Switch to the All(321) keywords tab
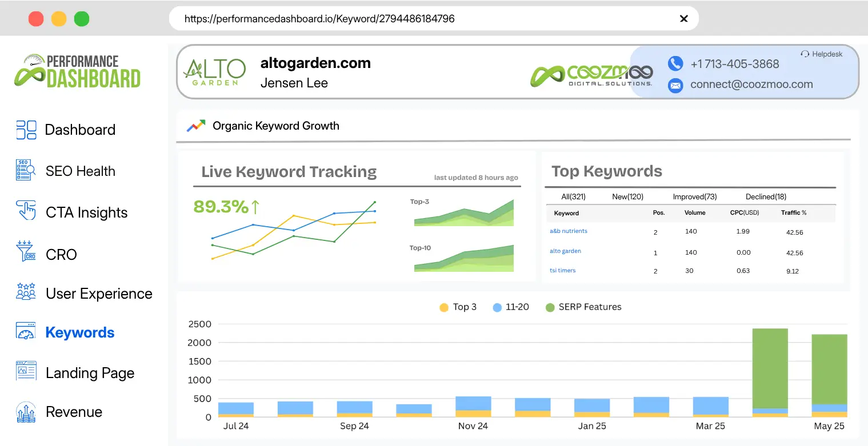The image size is (868, 446). click(x=574, y=196)
